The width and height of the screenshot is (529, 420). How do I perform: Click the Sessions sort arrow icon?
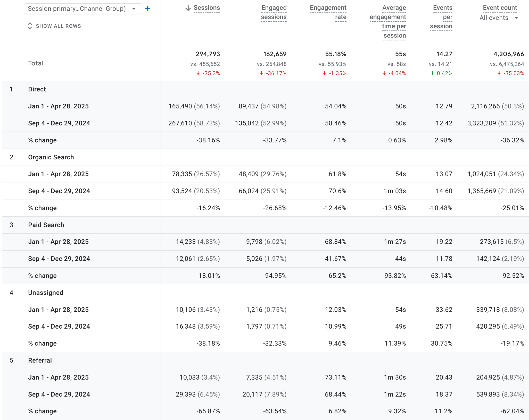(188, 8)
